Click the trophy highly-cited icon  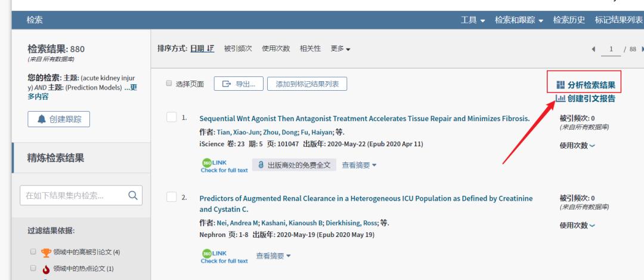pos(46,252)
